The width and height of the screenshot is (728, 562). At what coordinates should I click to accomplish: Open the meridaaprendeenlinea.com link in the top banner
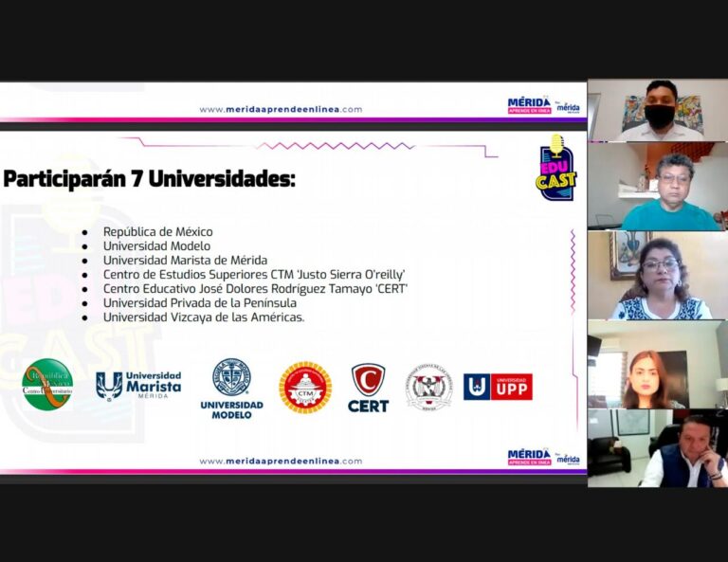[281, 109]
